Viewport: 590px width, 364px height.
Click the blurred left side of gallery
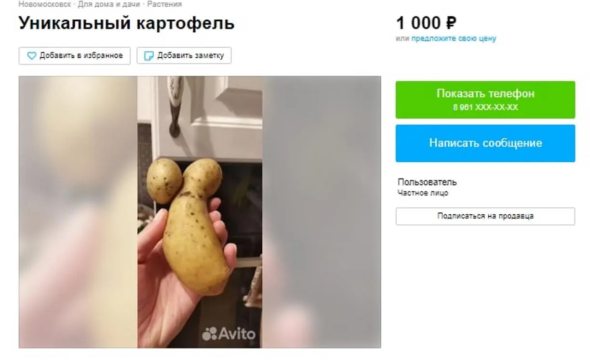click(78, 212)
